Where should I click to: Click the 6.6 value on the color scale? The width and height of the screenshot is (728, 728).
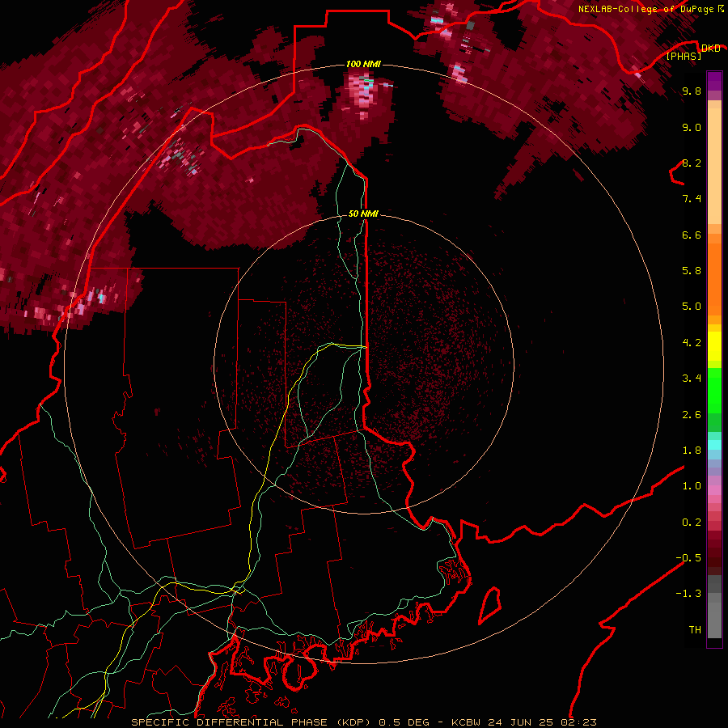(692, 235)
